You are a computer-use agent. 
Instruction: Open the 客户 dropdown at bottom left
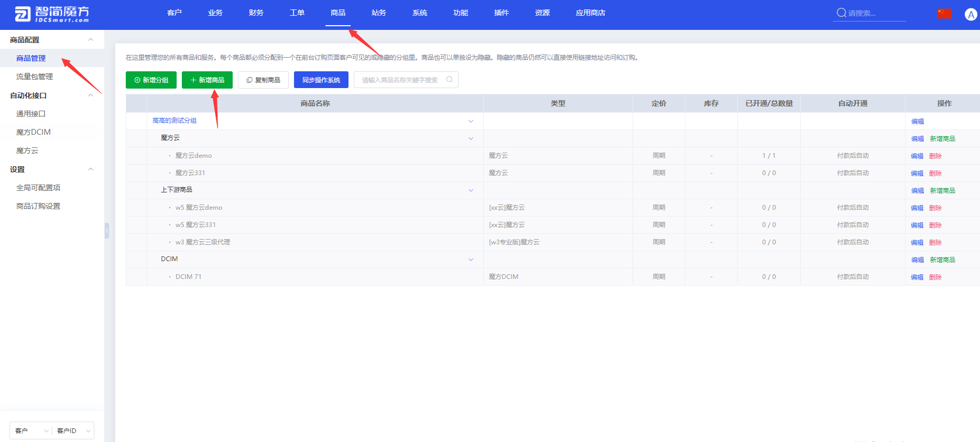(x=31, y=430)
